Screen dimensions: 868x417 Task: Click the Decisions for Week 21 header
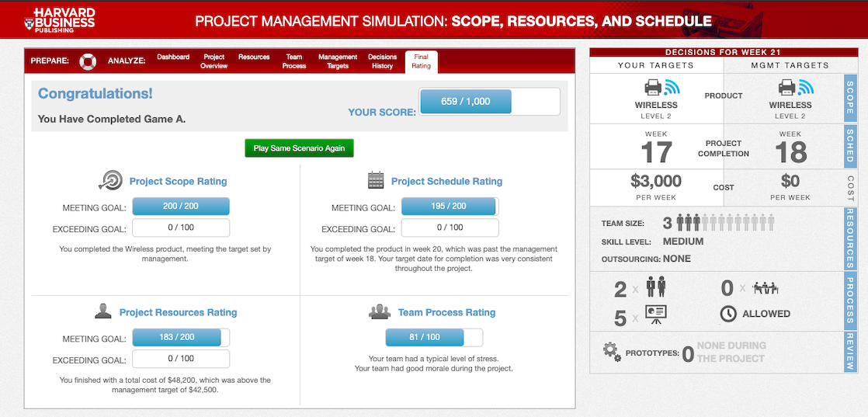(x=724, y=53)
